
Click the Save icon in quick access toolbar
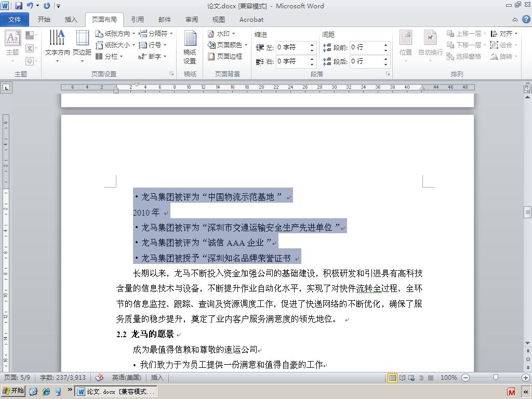(18, 5)
